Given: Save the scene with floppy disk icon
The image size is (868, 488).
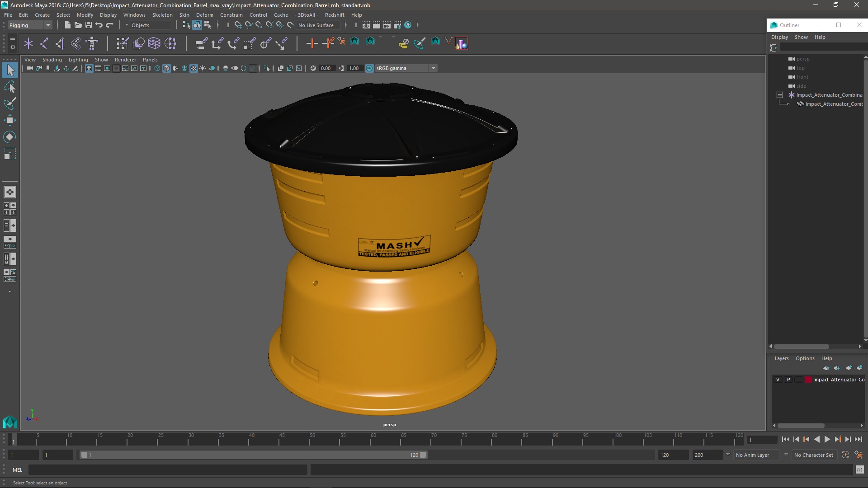Looking at the screenshot, I should point(89,25).
